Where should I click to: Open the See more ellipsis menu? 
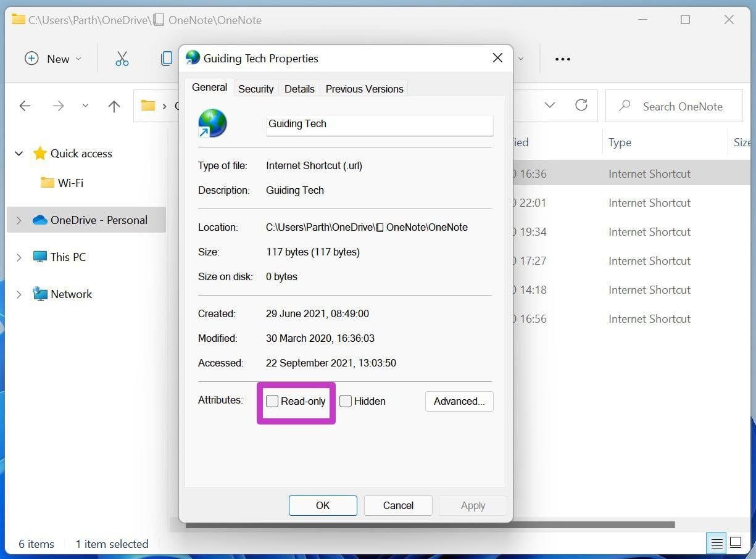coord(562,59)
